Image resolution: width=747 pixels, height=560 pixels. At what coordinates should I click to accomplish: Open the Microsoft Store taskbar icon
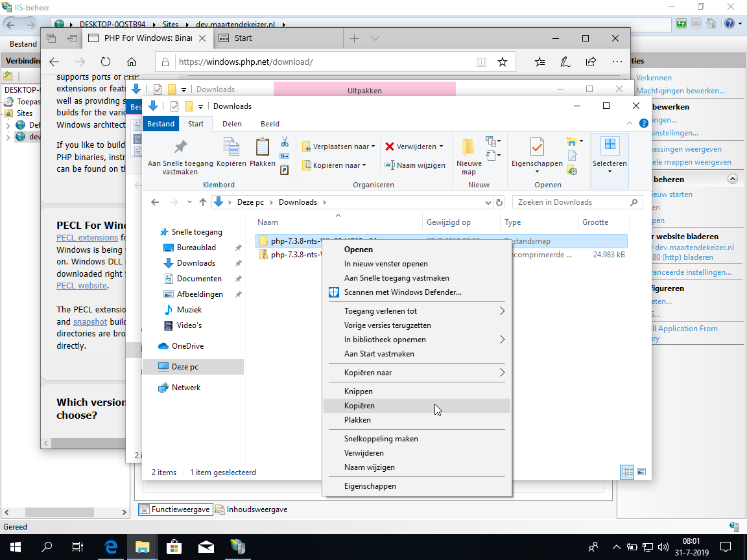tap(174, 546)
